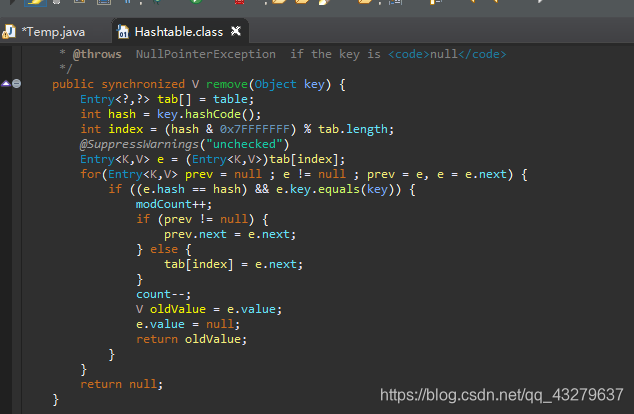
Task: Select the Hashtable.class editor tab
Action: 179,32
